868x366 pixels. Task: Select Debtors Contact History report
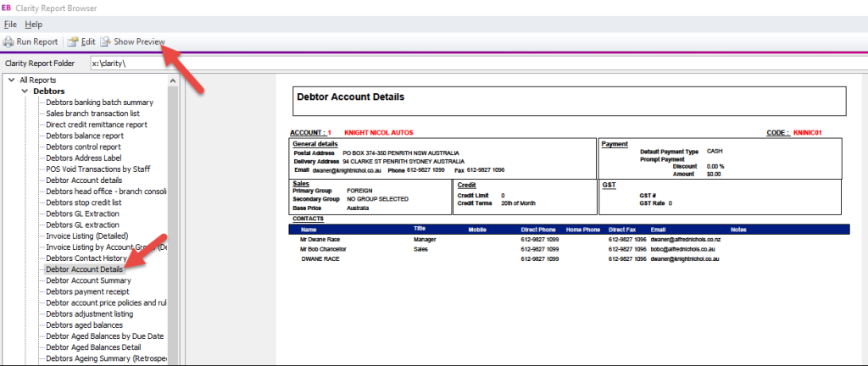point(86,258)
